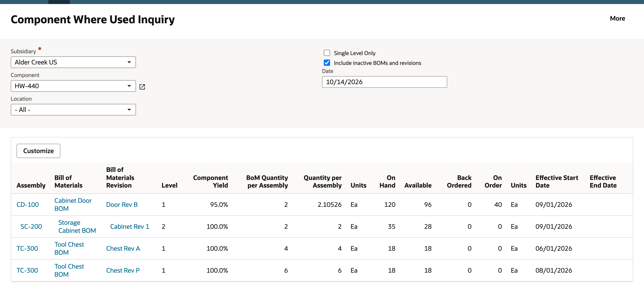Select the 95.0% component yield value
The height and width of the screenshot is (291, 644).
219,205
